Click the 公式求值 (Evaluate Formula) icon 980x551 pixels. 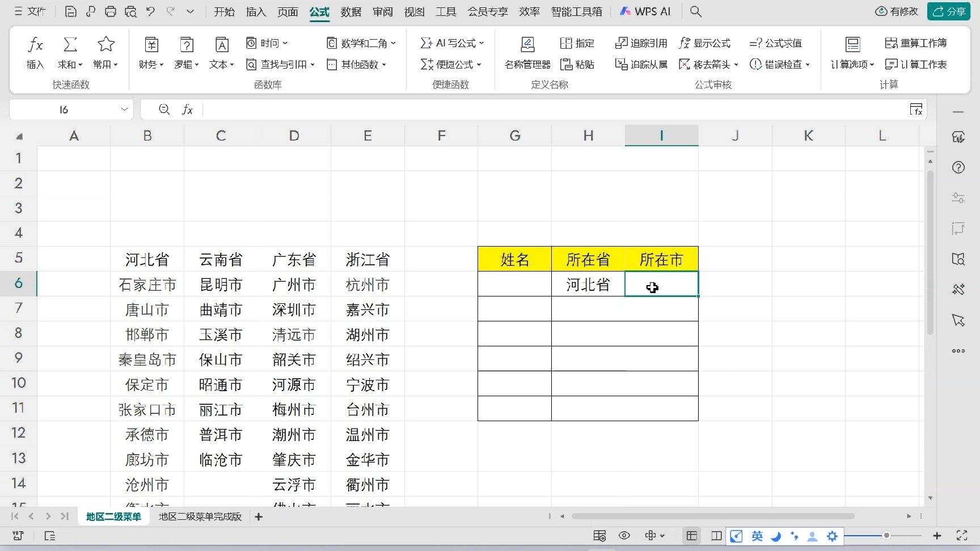776,43
